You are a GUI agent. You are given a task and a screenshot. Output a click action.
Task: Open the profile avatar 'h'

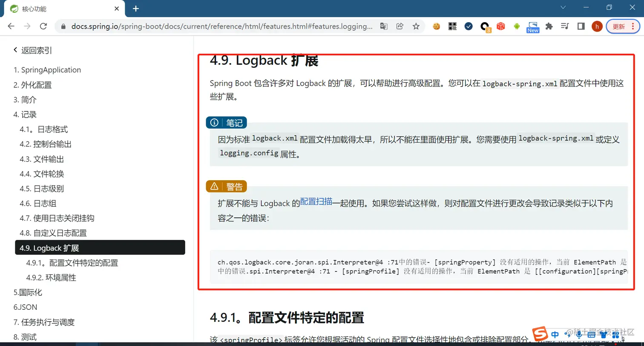[x=597, y=26]
